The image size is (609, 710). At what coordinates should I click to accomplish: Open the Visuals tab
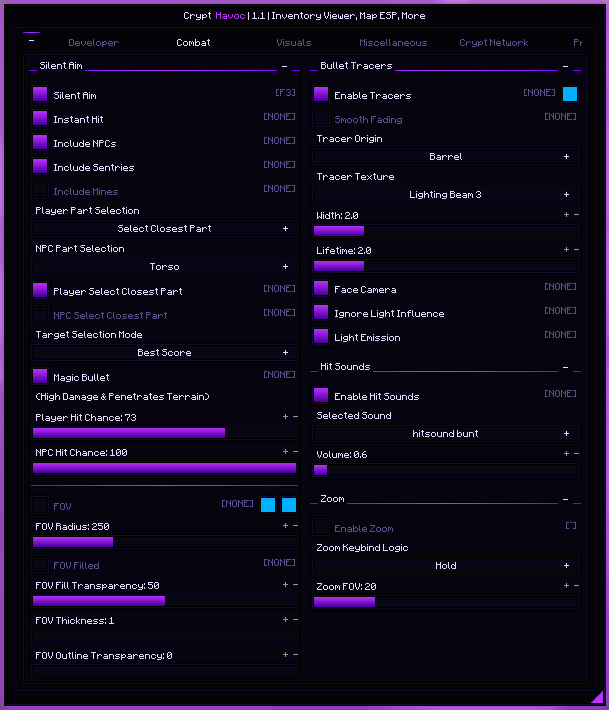pyautogui.click(x=294, y=43)
